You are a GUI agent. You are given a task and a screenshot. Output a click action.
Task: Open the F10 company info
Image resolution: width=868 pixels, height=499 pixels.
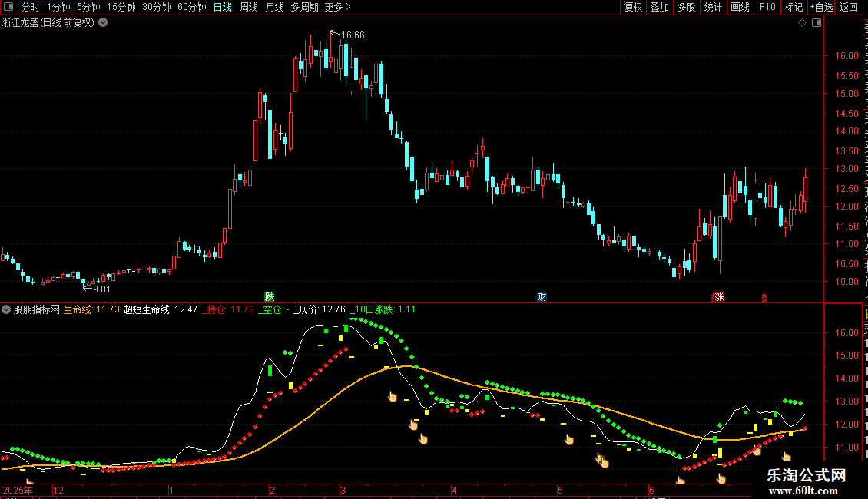tap(767, 7)
